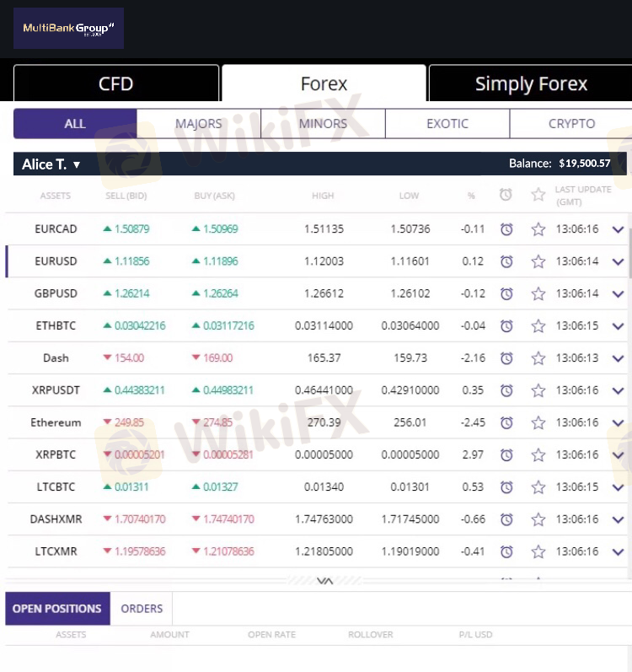632x672 pixels.
Task: Switch to the CFD tab
Action: point(116,83)
